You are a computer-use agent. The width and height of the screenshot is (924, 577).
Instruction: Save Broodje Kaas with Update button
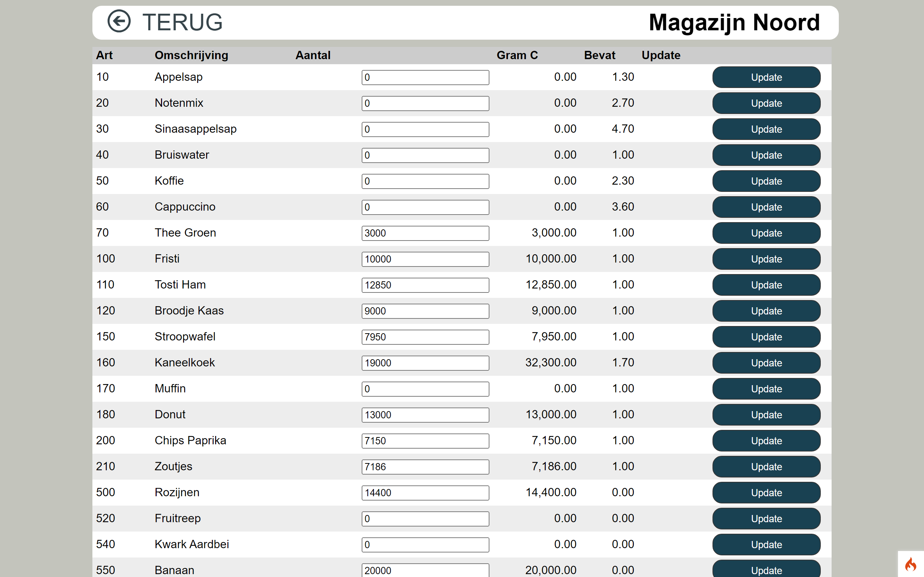(x=766, y=310)
